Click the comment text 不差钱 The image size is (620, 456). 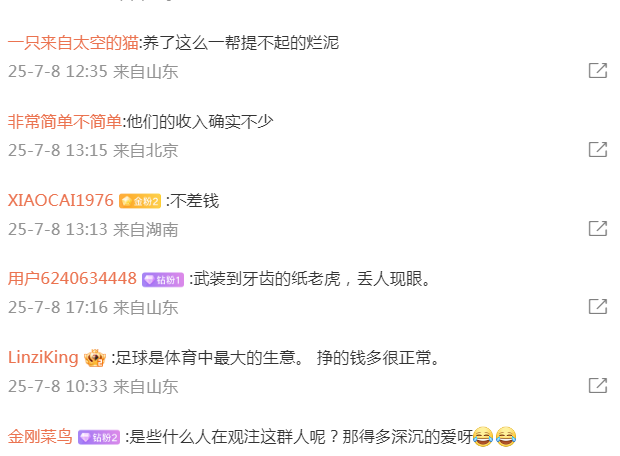click(x=194, y=201)
